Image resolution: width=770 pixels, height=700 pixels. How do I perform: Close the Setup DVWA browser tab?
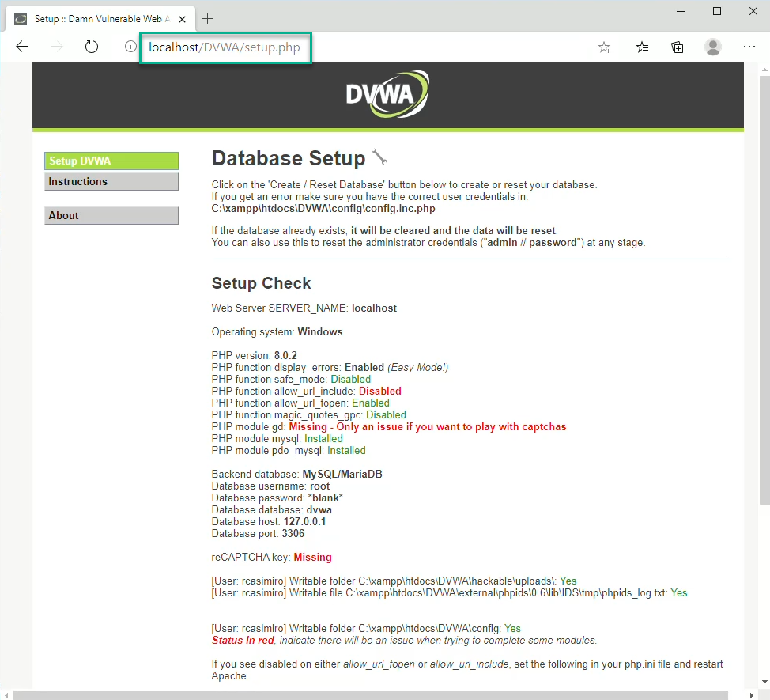point(182,19)
